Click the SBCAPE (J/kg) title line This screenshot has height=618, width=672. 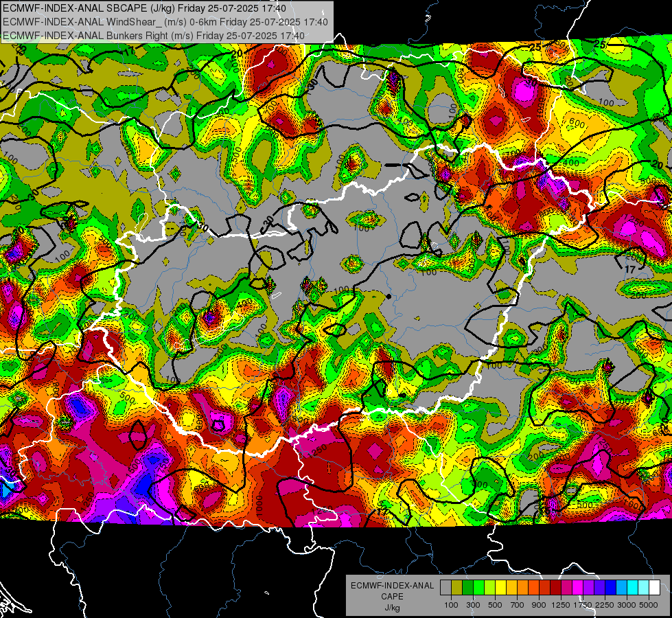[144, 8]
